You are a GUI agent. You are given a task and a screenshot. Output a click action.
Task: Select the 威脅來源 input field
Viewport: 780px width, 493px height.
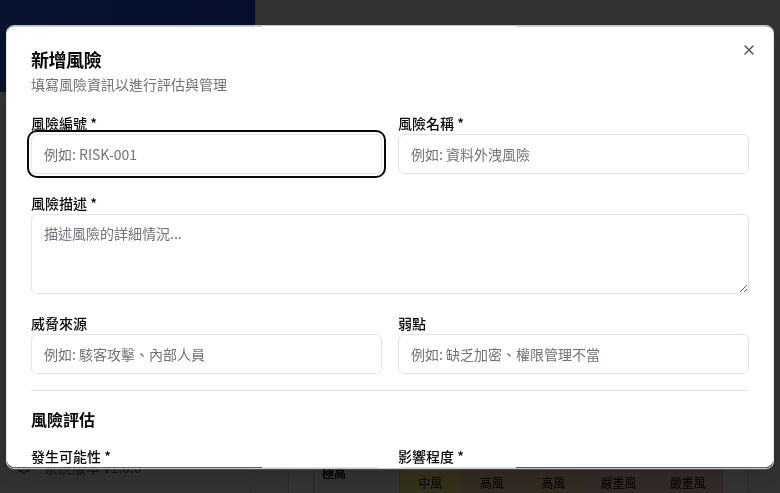pos(207,355)
